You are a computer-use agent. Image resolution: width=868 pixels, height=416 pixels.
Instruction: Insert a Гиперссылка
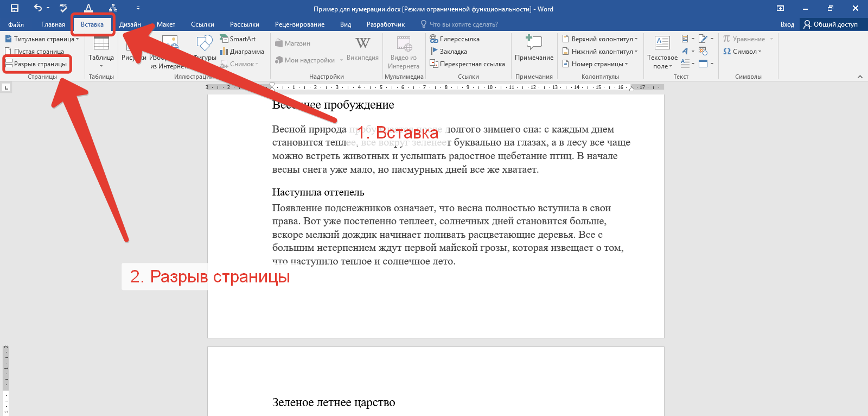tap(455, 39)
